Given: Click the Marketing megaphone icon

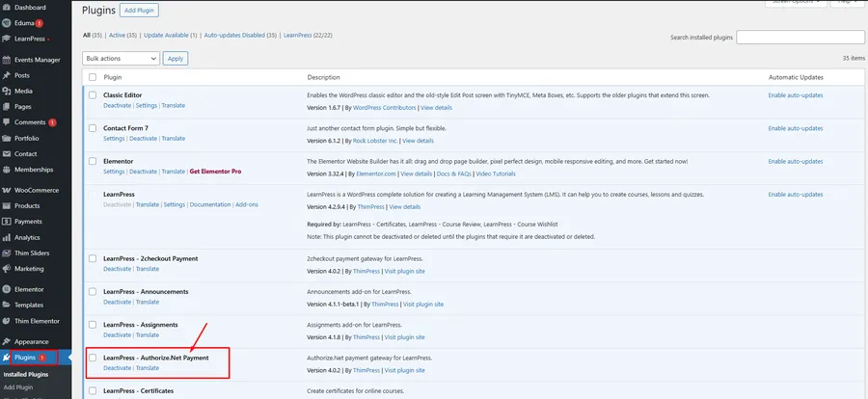Looking at the screenshot, I should 7,268.
